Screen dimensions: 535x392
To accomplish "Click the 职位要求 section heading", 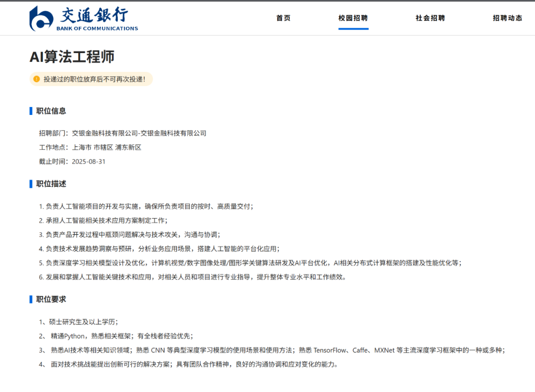I will (51, 299).
